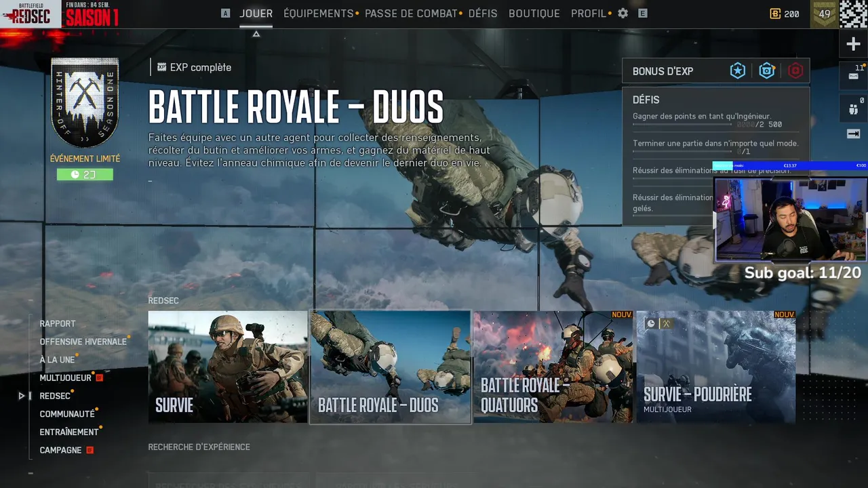Select REDSEC in the side menu

click(55, 396)
